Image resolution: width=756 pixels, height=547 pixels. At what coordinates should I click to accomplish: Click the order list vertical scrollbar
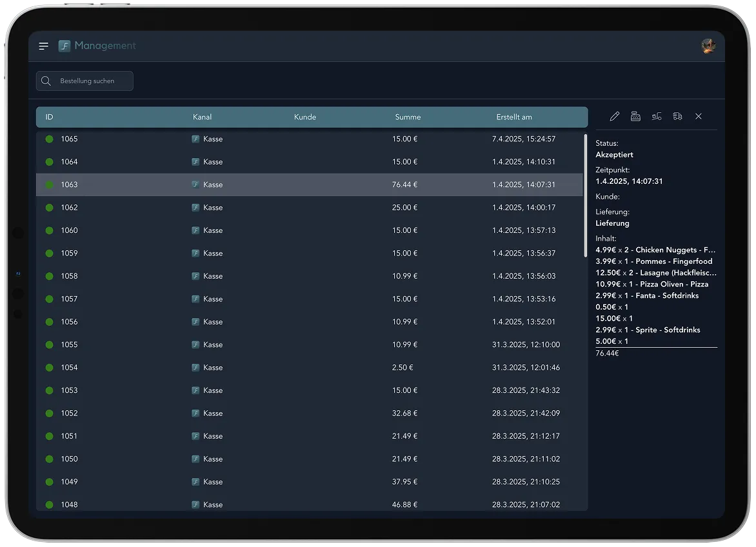(x=586, y=194)
